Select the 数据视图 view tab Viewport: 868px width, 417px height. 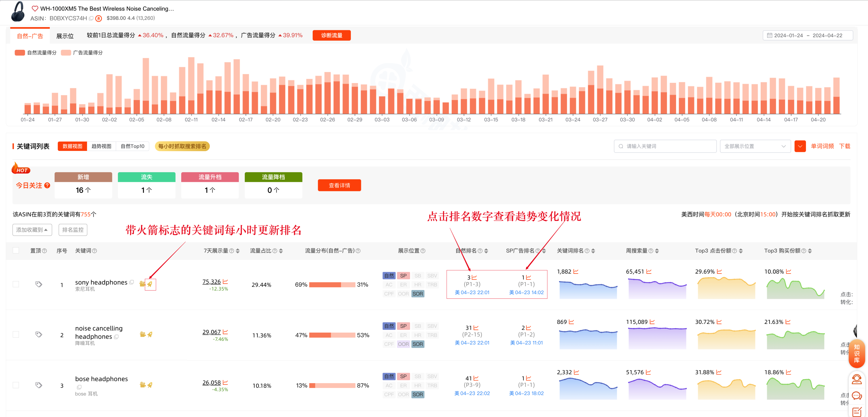click(72, 146)
